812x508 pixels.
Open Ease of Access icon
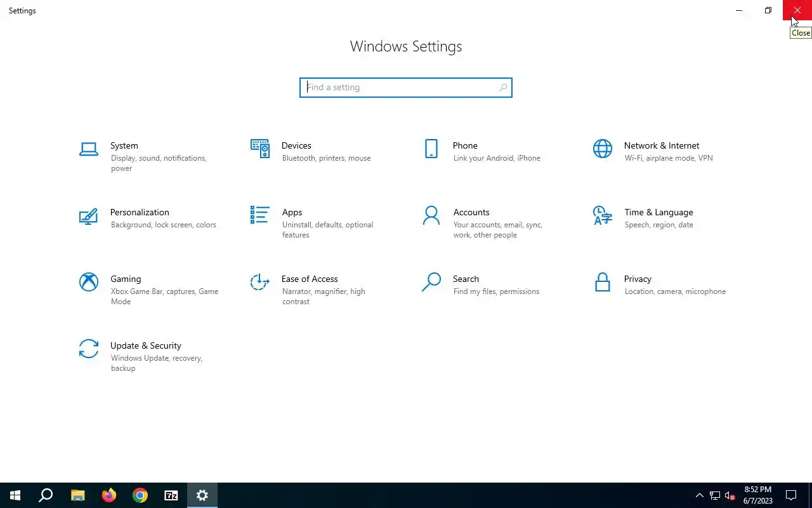pos(259,282)
